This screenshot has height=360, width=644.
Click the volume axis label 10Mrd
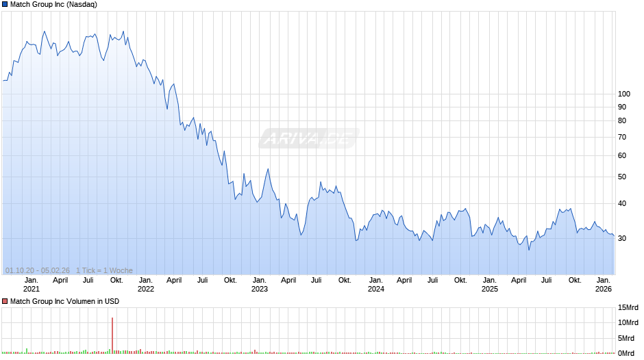[628, 322]
